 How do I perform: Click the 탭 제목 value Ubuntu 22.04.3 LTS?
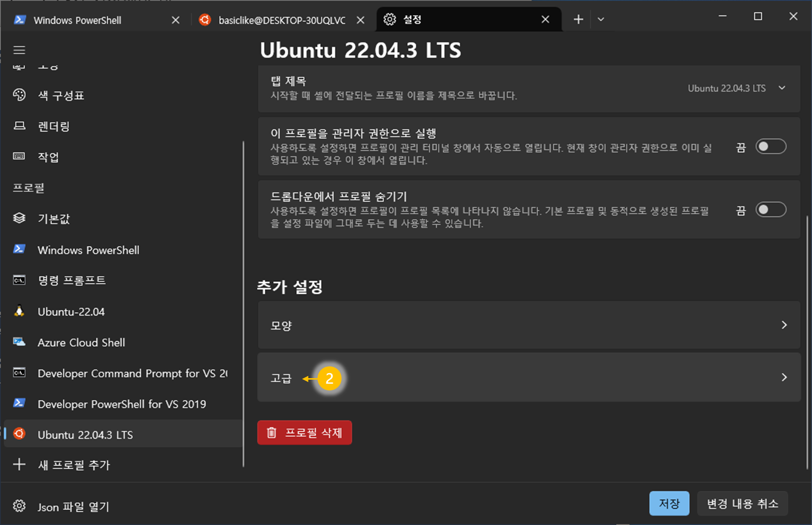click(x=727, y=88)
